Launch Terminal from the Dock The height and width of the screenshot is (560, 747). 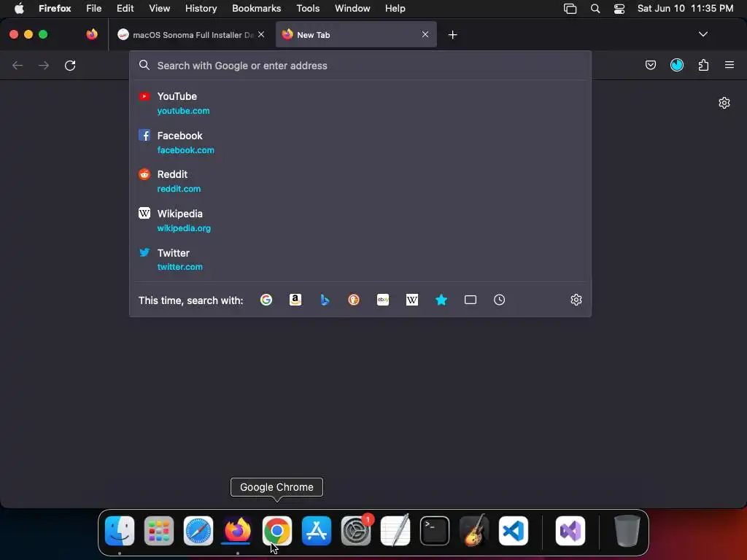coord(435,531)
